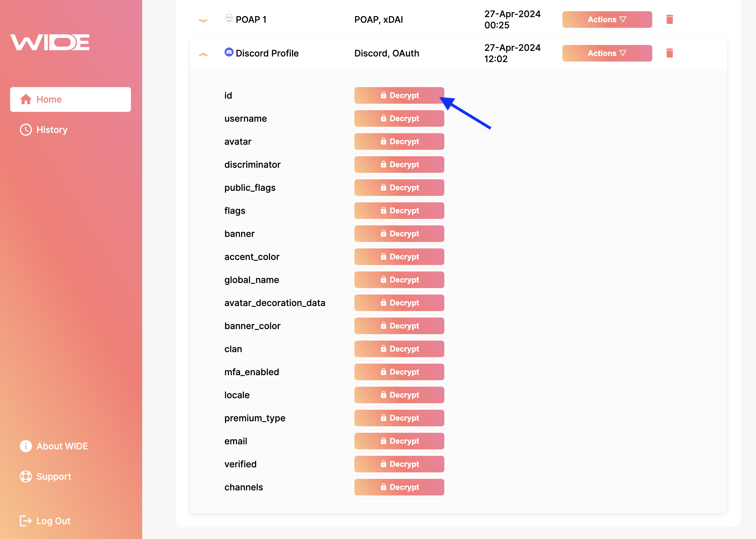Click the global_name field label

pyautogui.click(x=252, y=280)
